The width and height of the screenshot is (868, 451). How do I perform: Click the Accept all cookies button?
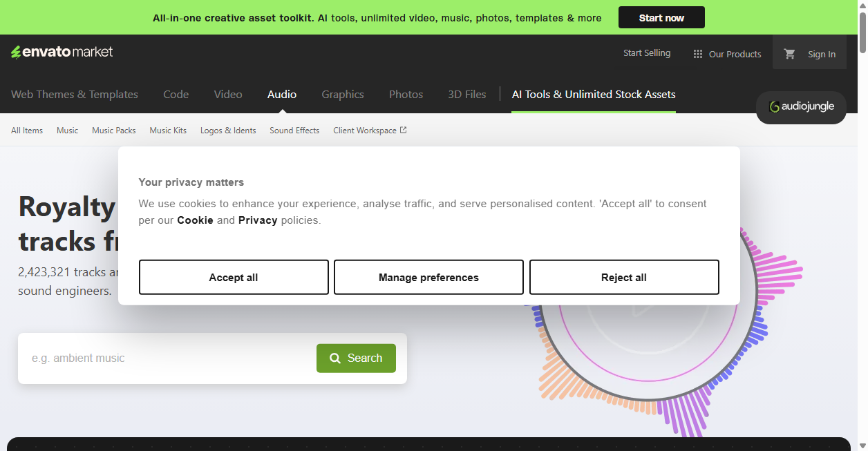coord(234,277)
